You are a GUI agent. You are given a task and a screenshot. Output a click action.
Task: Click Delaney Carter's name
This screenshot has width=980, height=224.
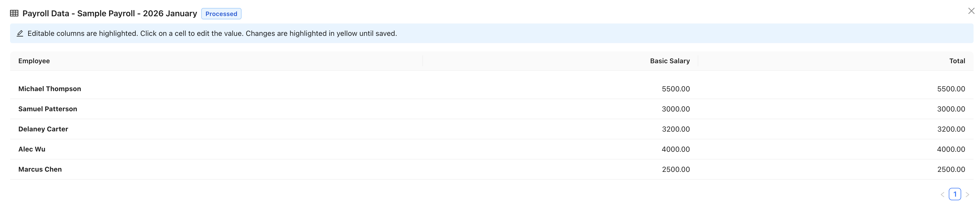click(43, 129)
